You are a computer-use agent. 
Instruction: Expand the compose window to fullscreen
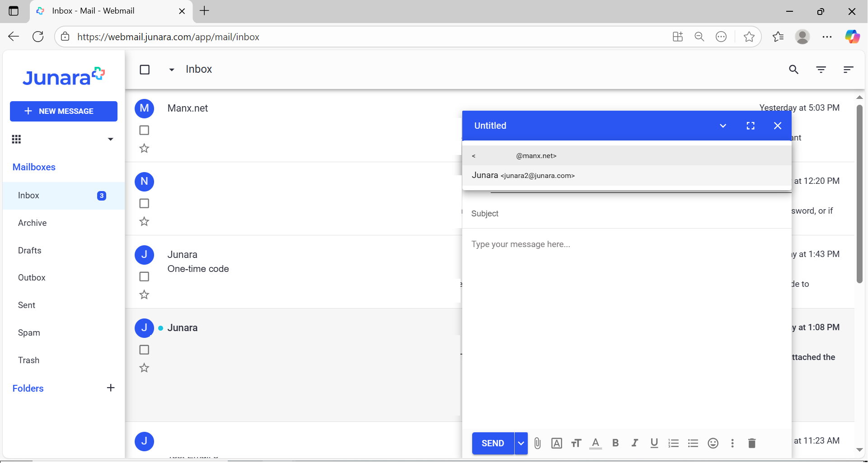pyautogui.click(x=751, y=126)
